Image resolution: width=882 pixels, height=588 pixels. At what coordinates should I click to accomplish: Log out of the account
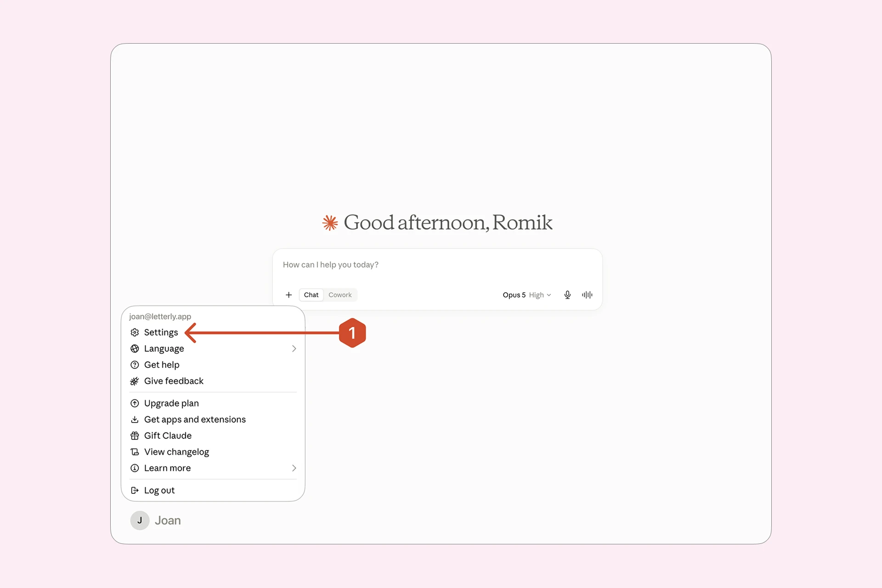tap(213, 490)
